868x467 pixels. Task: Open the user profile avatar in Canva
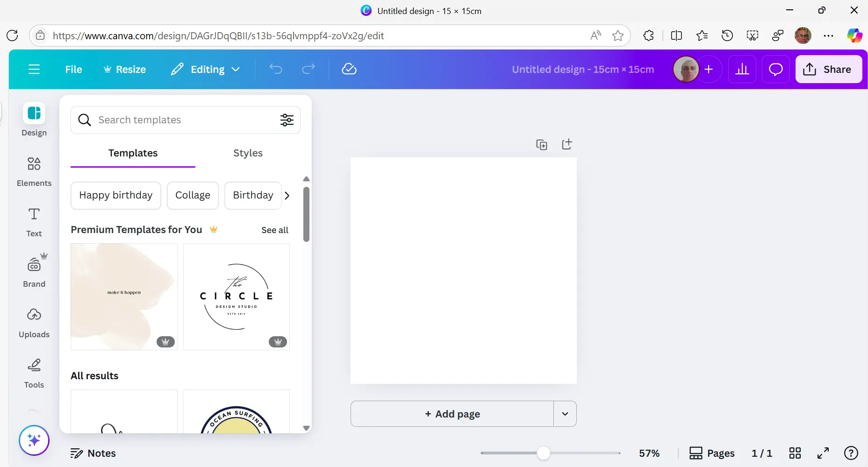point(686,70)
